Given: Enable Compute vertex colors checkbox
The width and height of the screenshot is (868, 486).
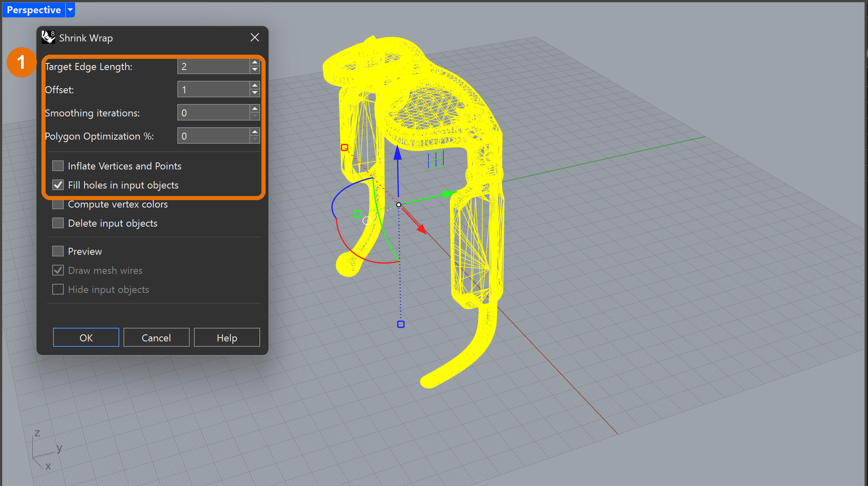Looking at the screenshot, I should [58, 204].
